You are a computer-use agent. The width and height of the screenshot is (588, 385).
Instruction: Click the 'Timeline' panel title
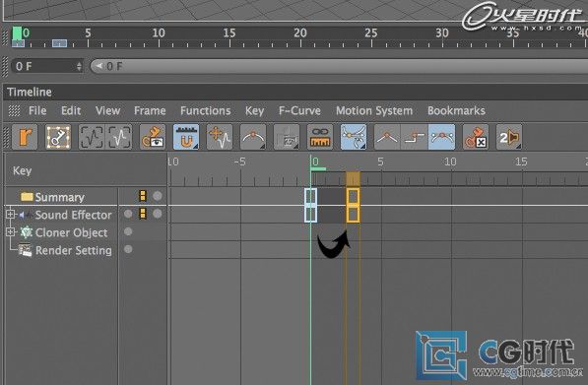30,92
